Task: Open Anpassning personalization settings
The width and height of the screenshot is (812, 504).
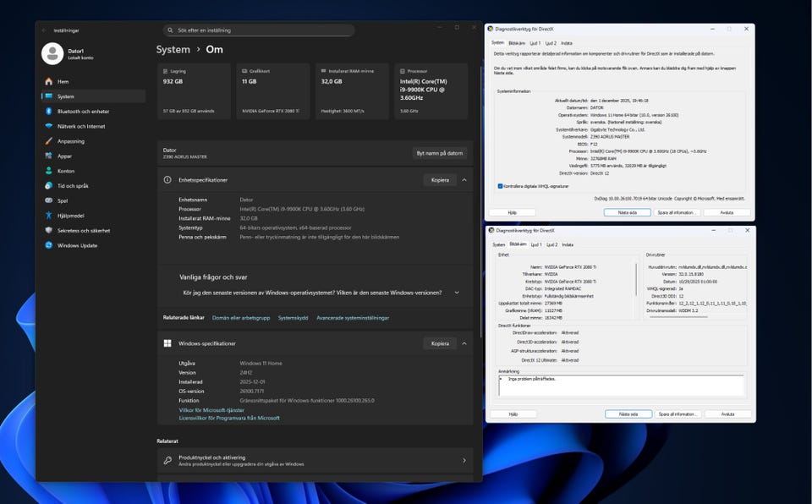Action: click(70, 141)
